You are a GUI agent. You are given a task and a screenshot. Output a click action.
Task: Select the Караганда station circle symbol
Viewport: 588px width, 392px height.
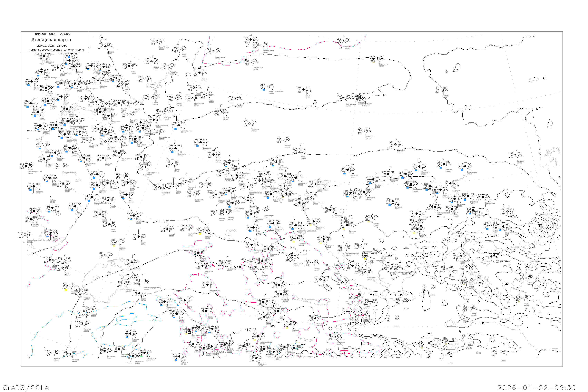pos(268,249)
